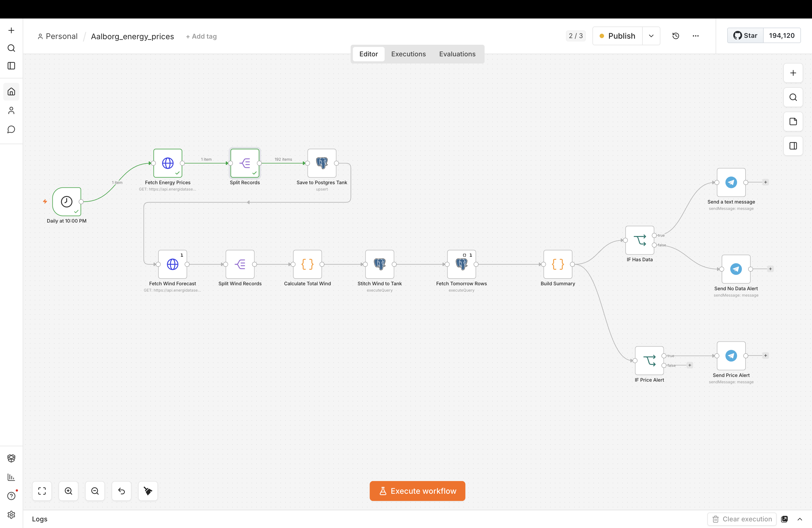Fit workflow to view

pyautogui.click(x=42, y=491)
